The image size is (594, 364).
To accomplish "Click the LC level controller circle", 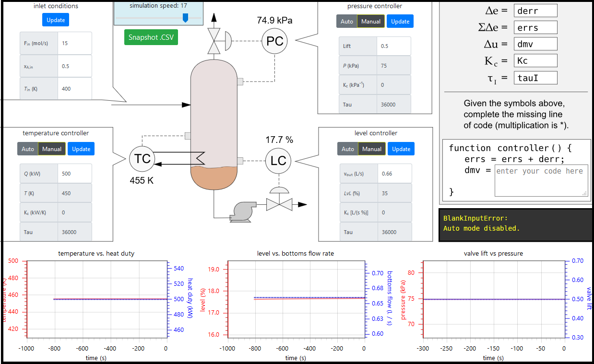I will click(x=278, y=161).
